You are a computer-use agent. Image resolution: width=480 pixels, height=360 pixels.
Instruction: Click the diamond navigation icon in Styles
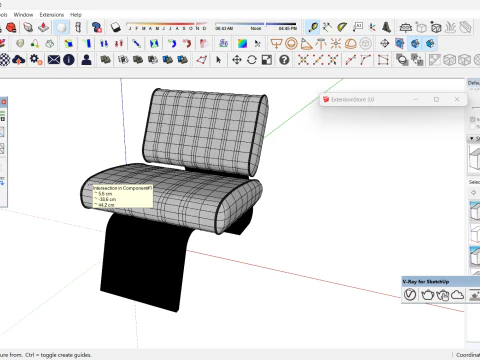coord(473,192)
